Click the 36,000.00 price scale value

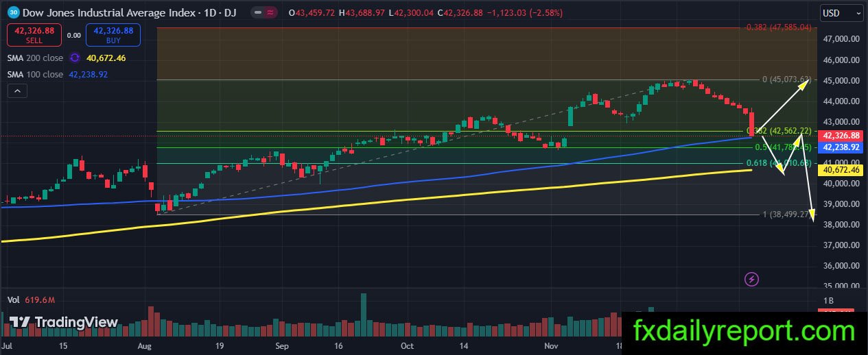tap(841, 266)
